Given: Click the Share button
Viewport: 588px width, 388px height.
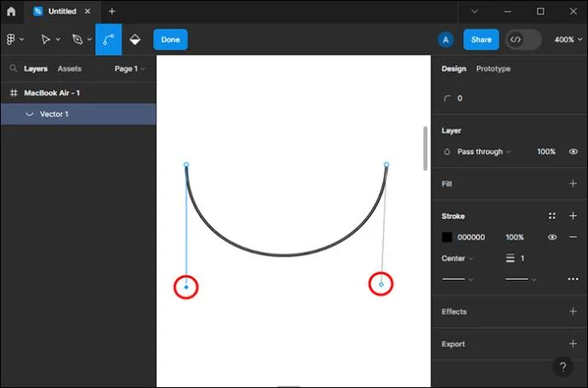Looking at the screenshot, I should point(481,39).
